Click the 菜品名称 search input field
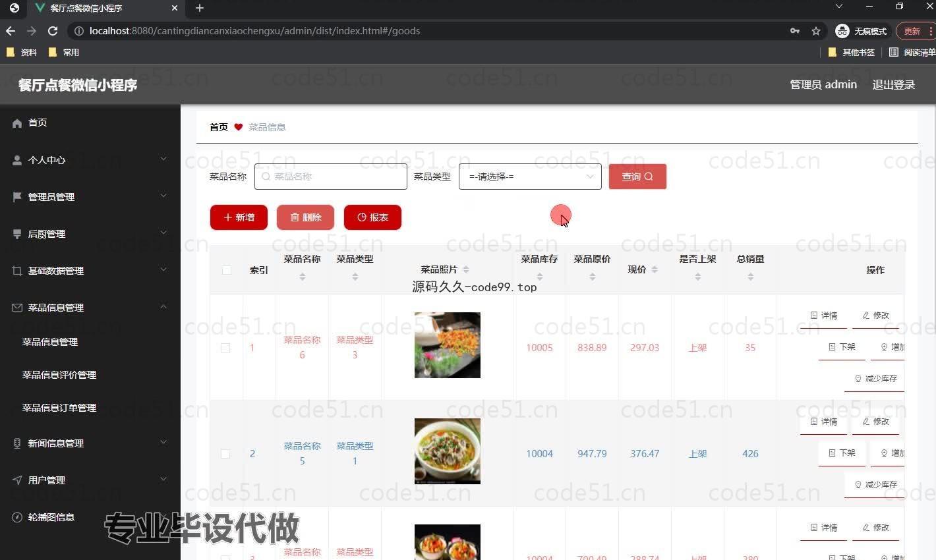936x560 pixels. pos(331,177)
